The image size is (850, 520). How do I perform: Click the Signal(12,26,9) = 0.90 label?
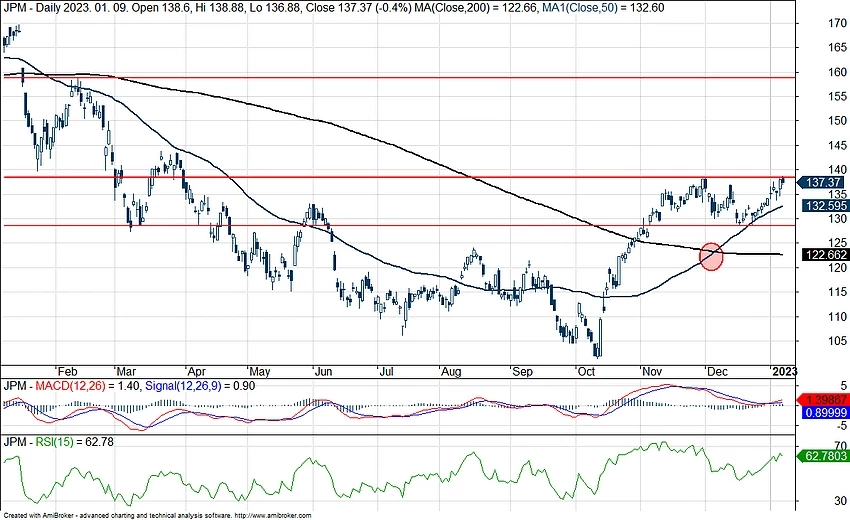[201, 386]
